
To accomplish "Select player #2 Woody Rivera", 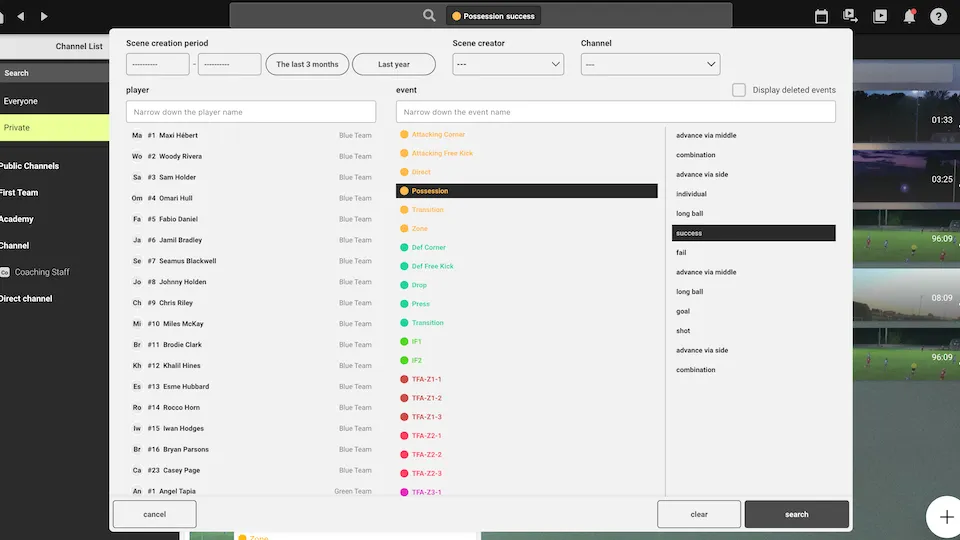I will pos(251,156).
